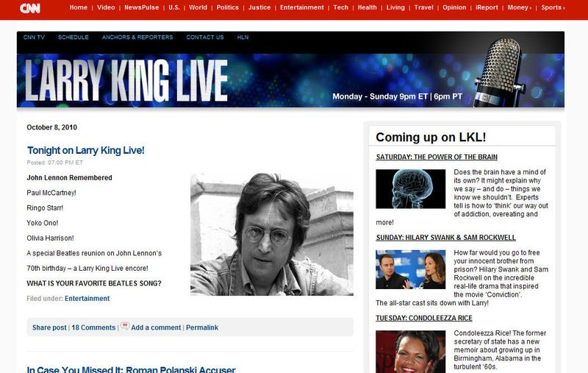Open the Justice section

(259, 7)
